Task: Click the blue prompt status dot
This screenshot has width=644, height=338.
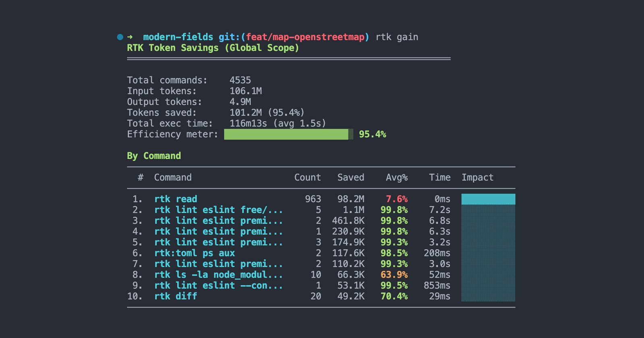Action: tap(120, 37)
